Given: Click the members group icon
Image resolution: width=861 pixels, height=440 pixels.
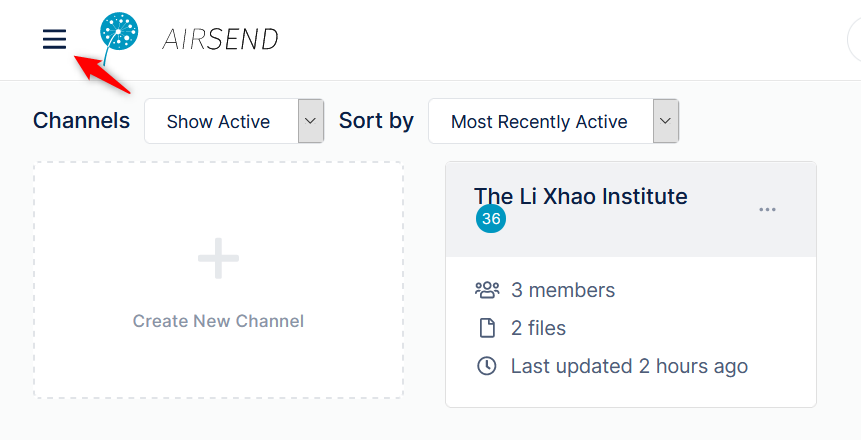Looking at the screenshot, I should pyautogui.click(x=487, y=290).
